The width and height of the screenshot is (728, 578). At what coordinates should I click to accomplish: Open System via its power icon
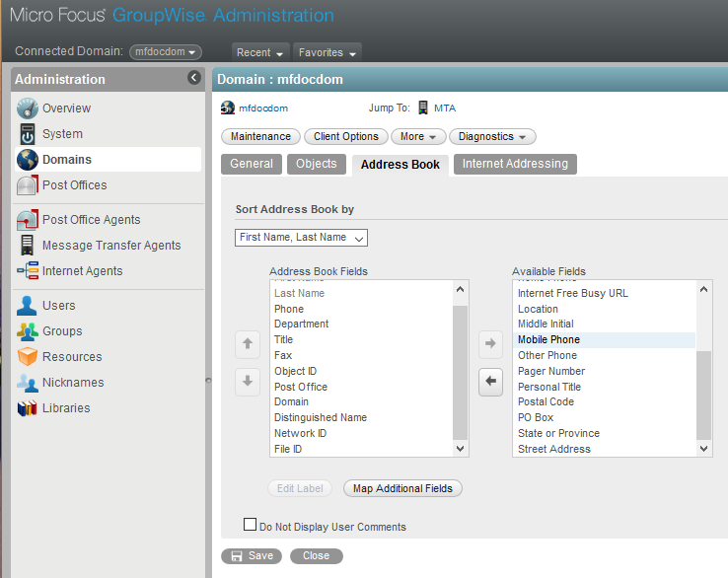click(x=27, y=134)
